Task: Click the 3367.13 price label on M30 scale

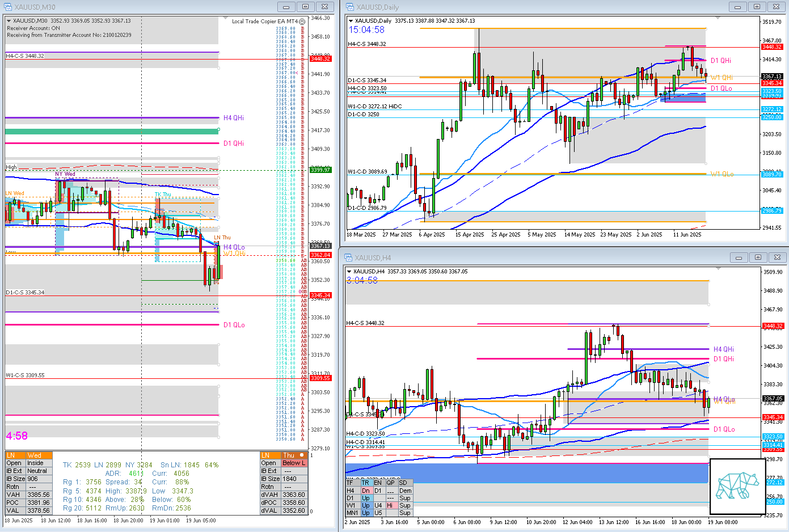Action: 320,246
